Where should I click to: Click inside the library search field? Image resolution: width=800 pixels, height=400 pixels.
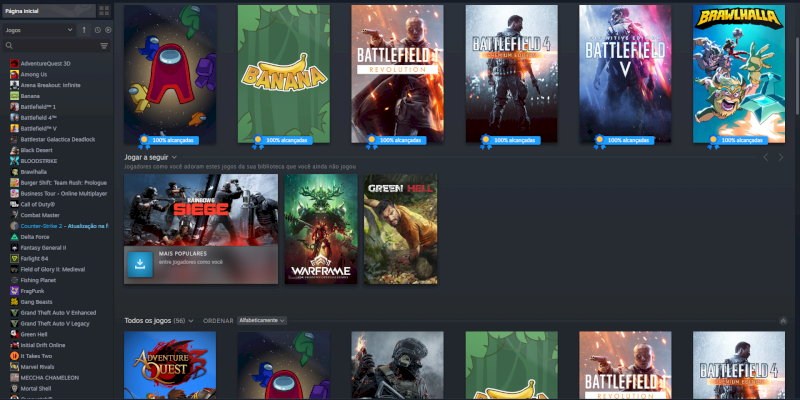click(x=55, y=46)
